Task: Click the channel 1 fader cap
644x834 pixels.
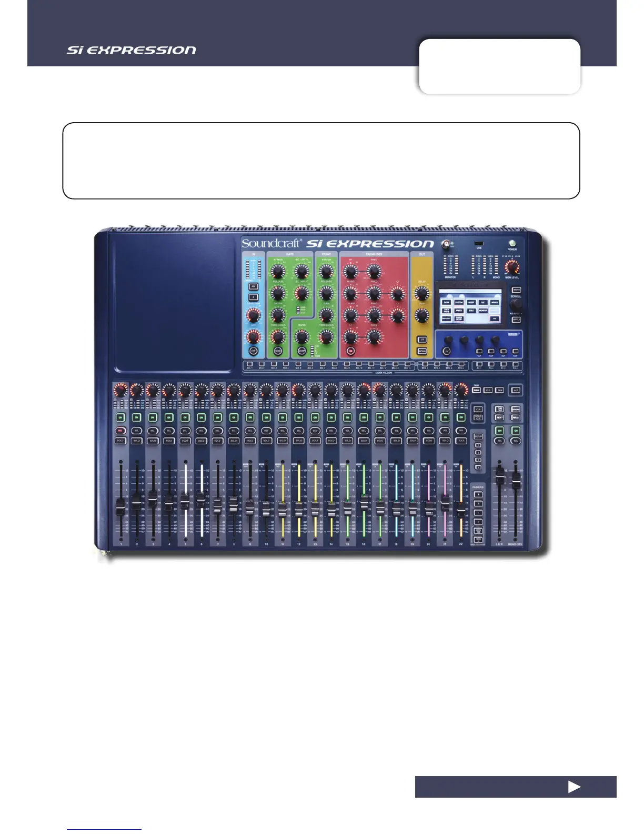Action: pyautogui.click(x=120, y=507)
